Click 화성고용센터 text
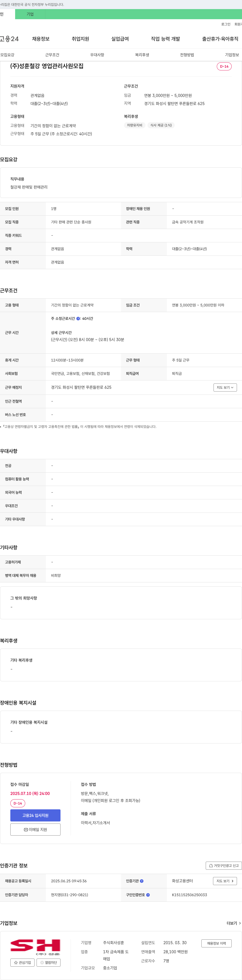242x980 pixels. 182,881
